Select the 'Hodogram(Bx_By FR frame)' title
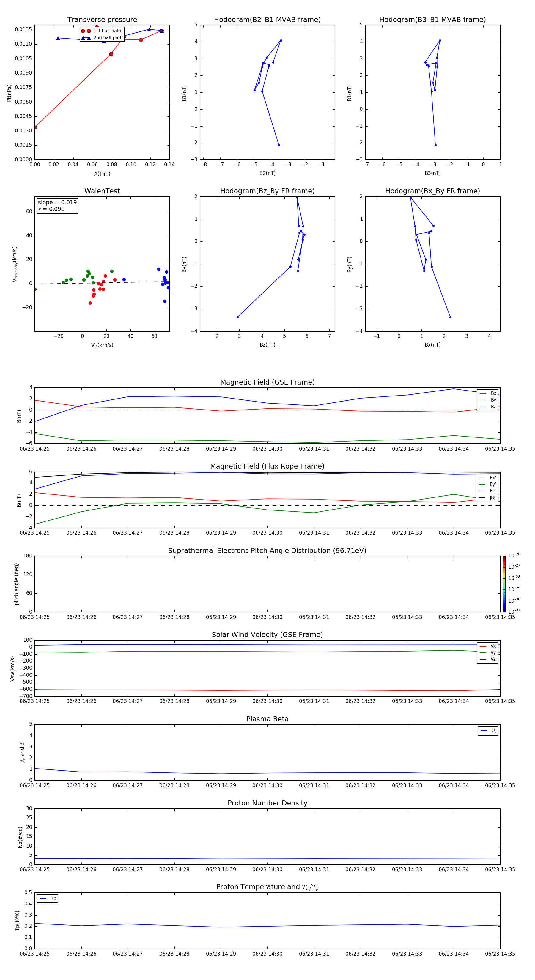Image resolution: width=535 pixels, height=980 pixels. [x=432, y=191]
